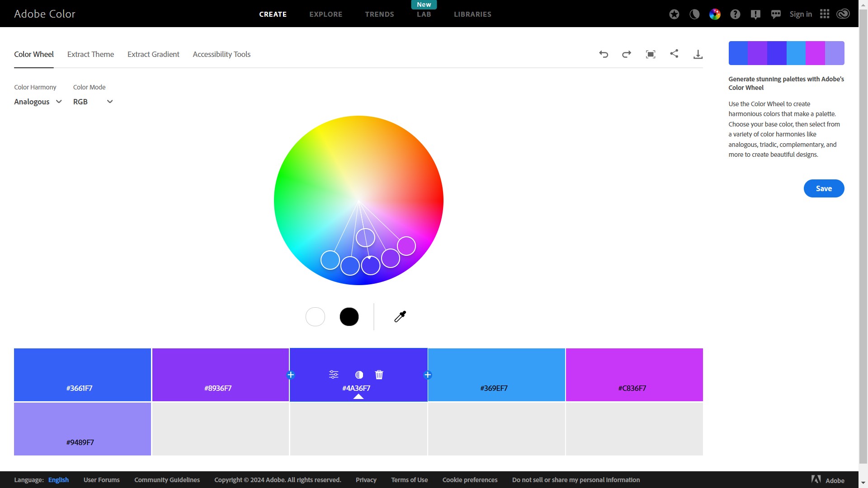Click the Adobe logo in footer
The height and width of the screenshot is (488, 868).
[x=828, y=480]
